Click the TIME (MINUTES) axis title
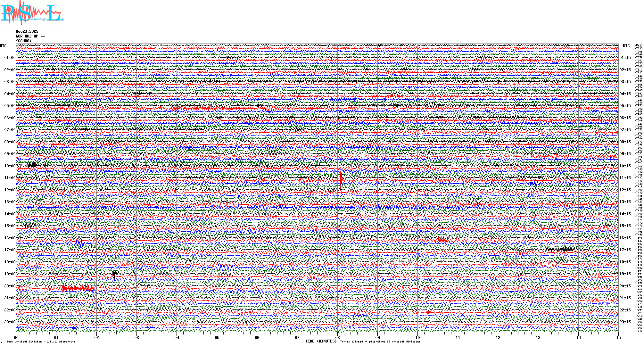Screen dimensions: 644x346 click(x=321, y=341)
